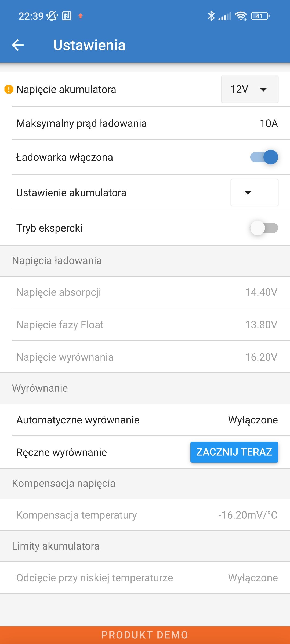Enable the Tryb ekspercki switch
The width and height of the screenshot is (290, 644).
[264, 228]
